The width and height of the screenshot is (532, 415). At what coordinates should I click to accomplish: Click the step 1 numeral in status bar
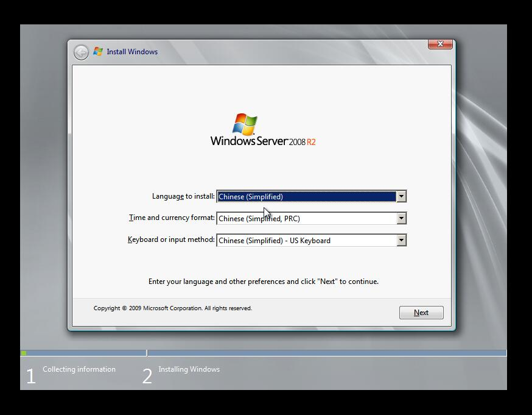click(30, 376)
